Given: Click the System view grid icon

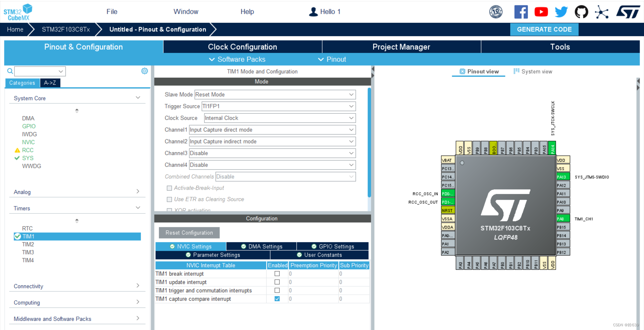Looking at the screenshot, I should coord(517,71).
